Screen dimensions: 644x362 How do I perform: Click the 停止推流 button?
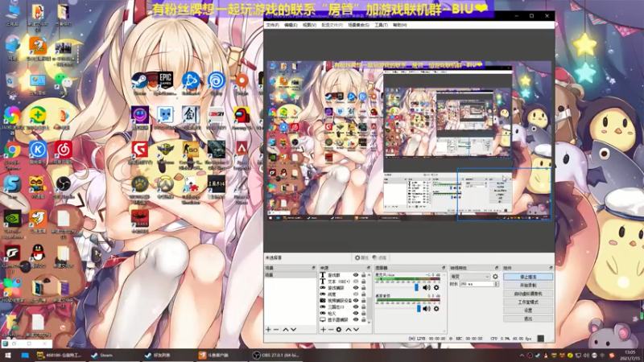528,277
